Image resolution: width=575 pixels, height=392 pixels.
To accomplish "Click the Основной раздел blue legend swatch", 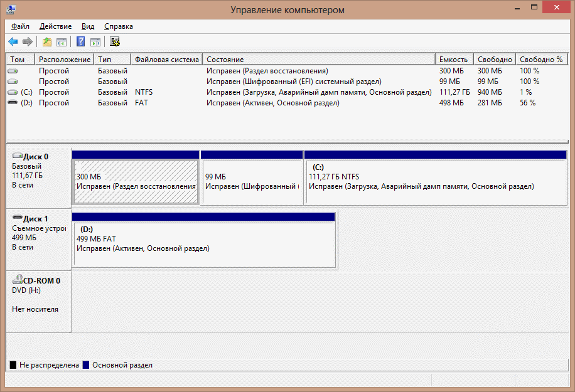I will point(86,365).
